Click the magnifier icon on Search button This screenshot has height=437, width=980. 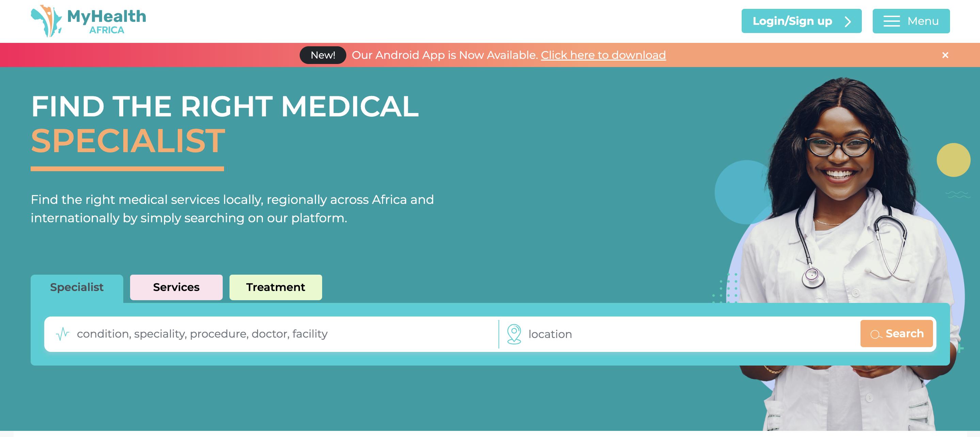876,334
